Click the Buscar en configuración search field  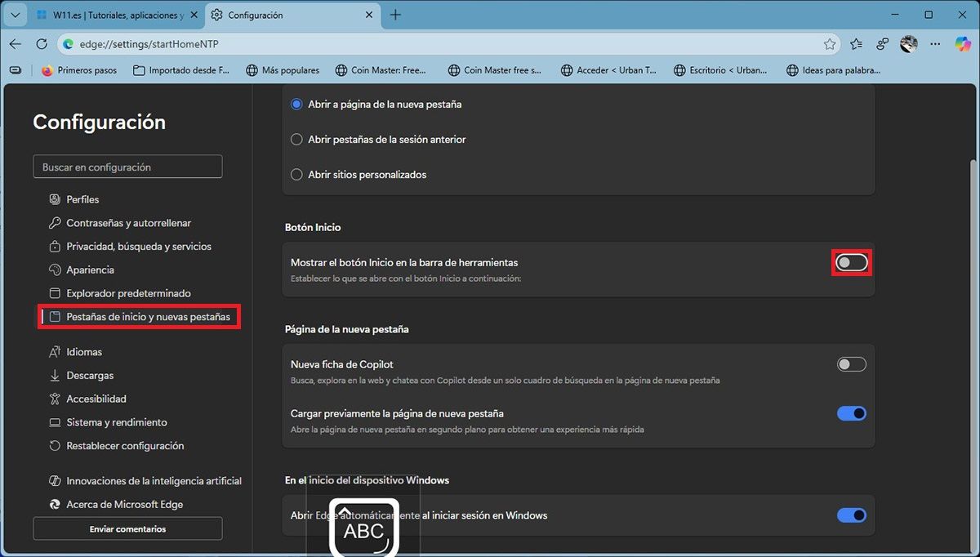pyautogui.click(x=127, y=167)
